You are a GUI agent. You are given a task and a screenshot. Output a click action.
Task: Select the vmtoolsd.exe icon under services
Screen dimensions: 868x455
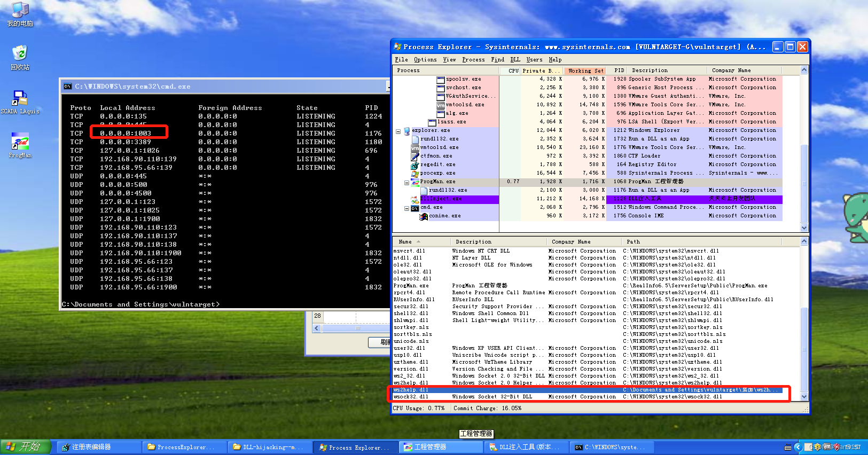pos(441,105)
